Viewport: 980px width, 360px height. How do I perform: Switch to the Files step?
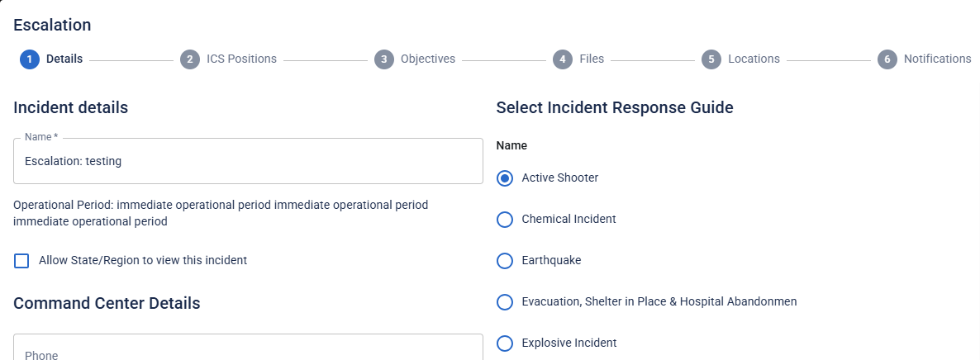pyautogui.click(x=592, y=59)
